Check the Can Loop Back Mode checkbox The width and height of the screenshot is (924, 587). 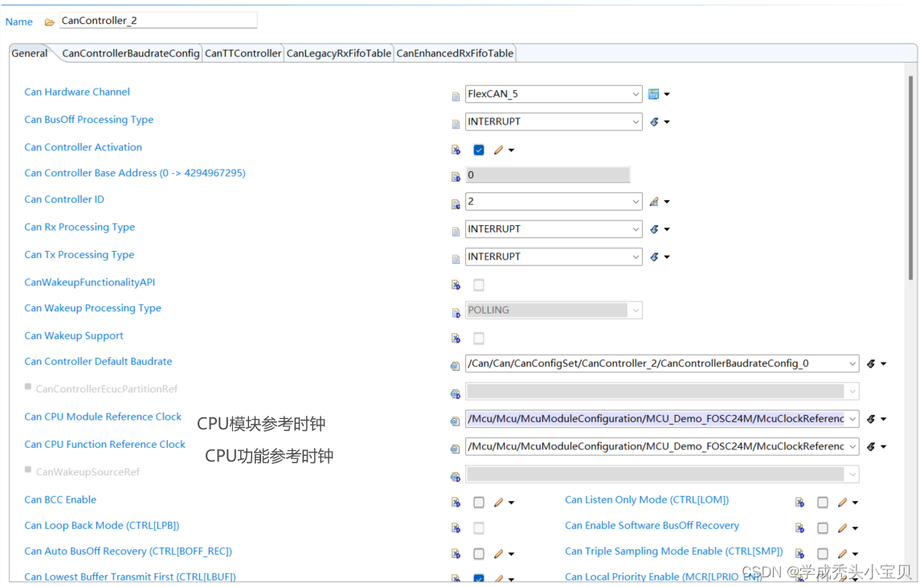point(478,527)
